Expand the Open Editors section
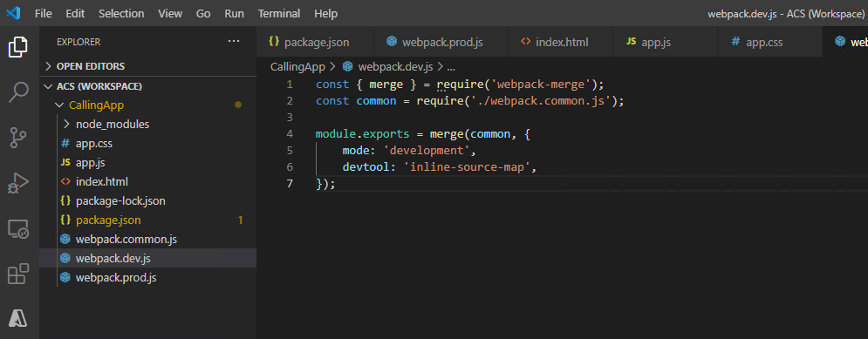Image resolution: width=868 pixels, height=339 pixels. click(48, 66)
